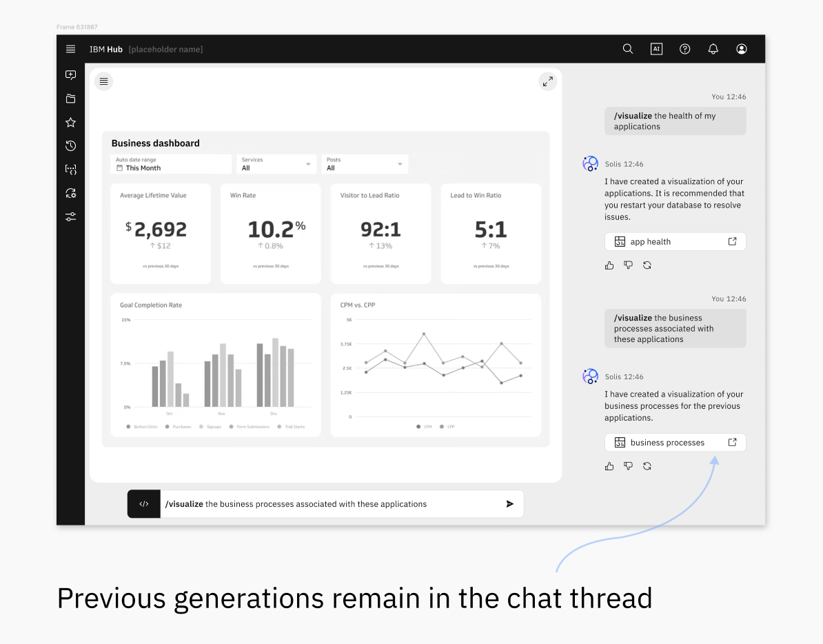Open the history icon in sidebar
Screen dimensions: 823x644
[x=70, y=145]
